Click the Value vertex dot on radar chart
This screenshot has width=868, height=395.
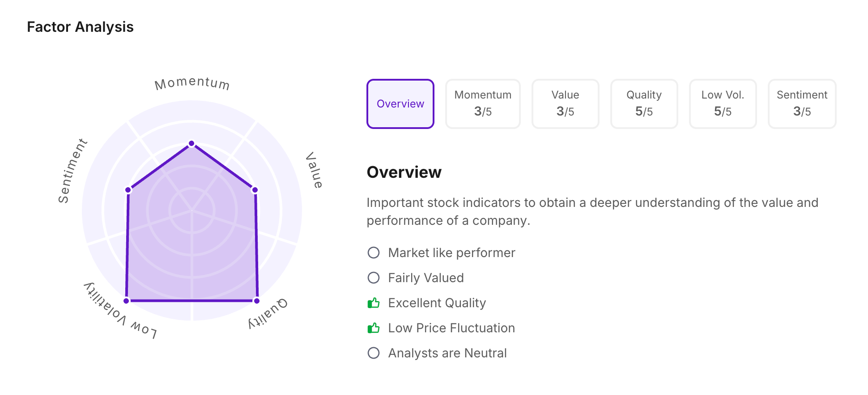[x=255, y=190]
